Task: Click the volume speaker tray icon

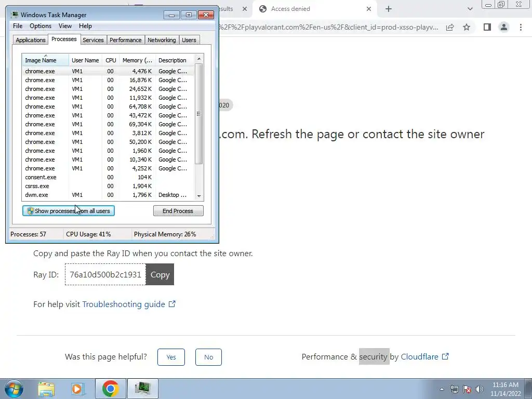Action: tap(480, 389)
